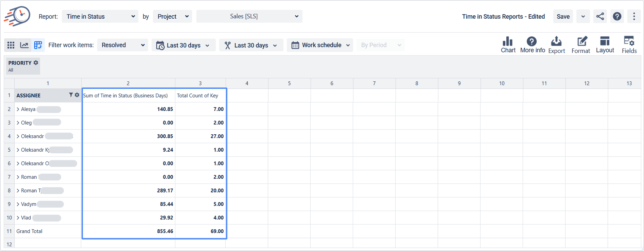Select the 289.17 value cell

pos(128,191)
